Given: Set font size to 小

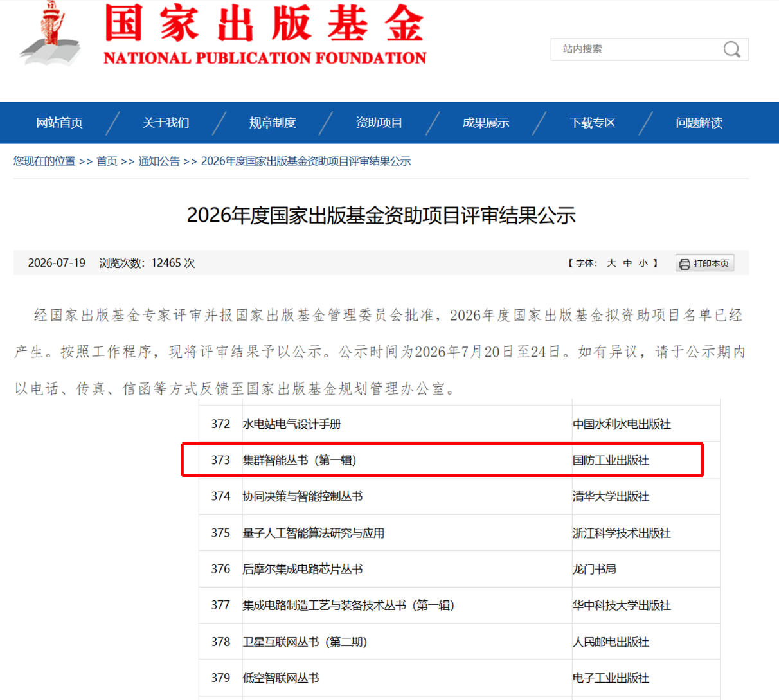Looking at the screenshot, I should pos(643,264).
